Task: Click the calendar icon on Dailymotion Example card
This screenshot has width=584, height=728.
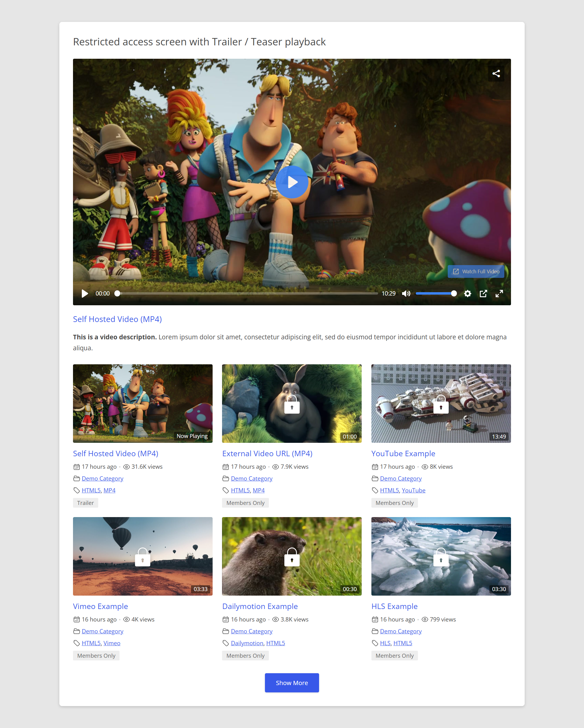Action: (226, 619)
